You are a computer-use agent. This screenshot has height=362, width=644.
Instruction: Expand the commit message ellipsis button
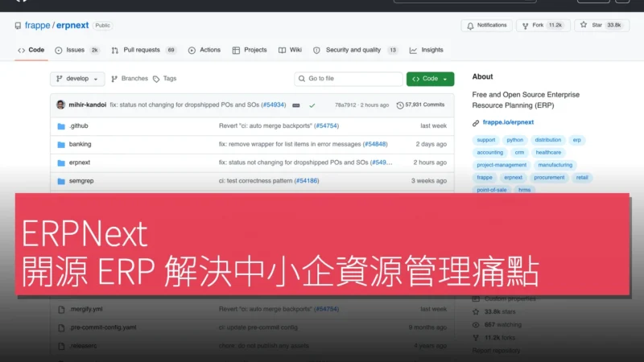296,105
